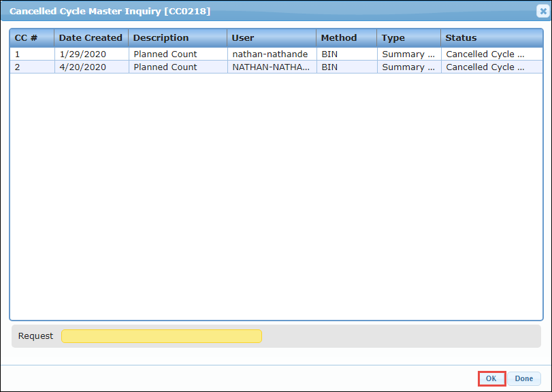This screenshot has height=392, width=552.
Task: Click the OK button
Action: pyautogui.click(x=491, y=378)
